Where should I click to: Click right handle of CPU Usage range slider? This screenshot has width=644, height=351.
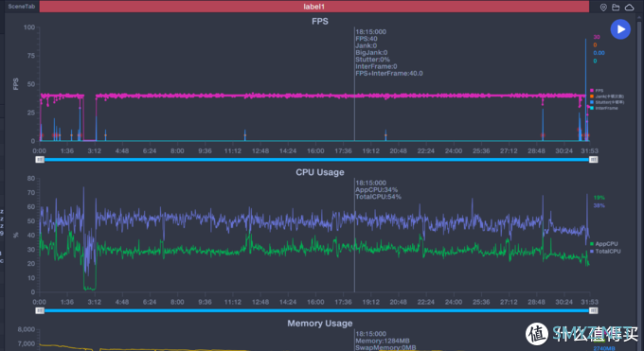[593, 310]
